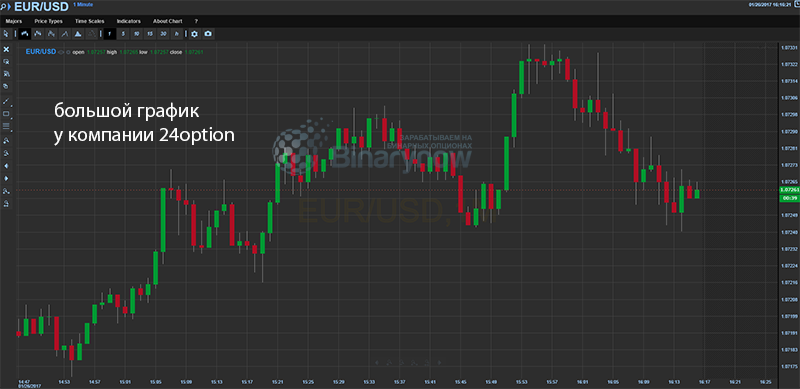
Task: Select the rectangle shape drawing tool
Action: [6, 113]
